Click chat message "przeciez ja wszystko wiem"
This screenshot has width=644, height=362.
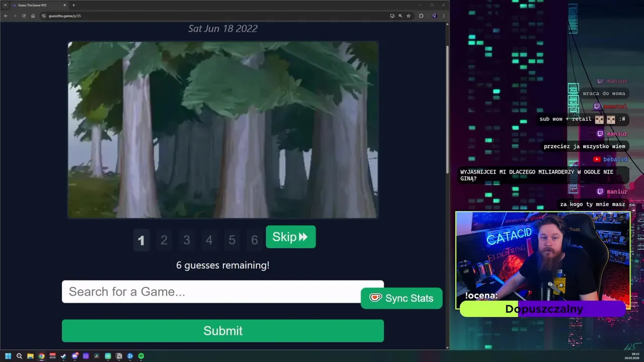tap(584, 146)
